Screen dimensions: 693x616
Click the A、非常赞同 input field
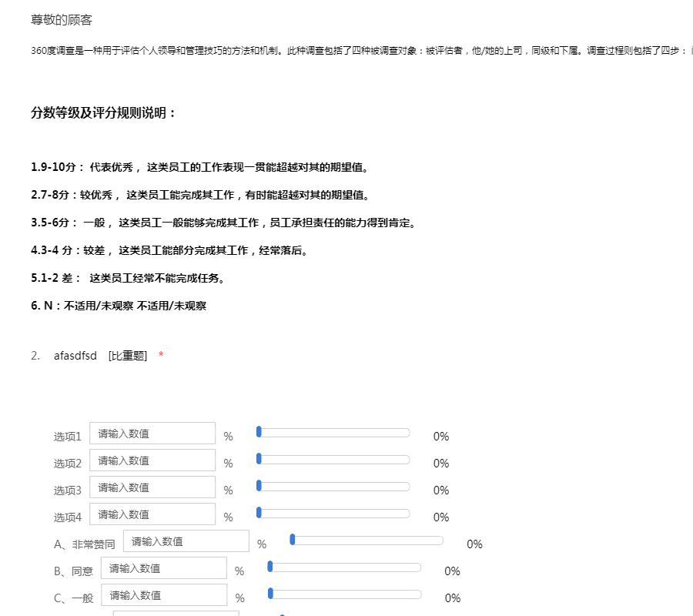point(186,541)
